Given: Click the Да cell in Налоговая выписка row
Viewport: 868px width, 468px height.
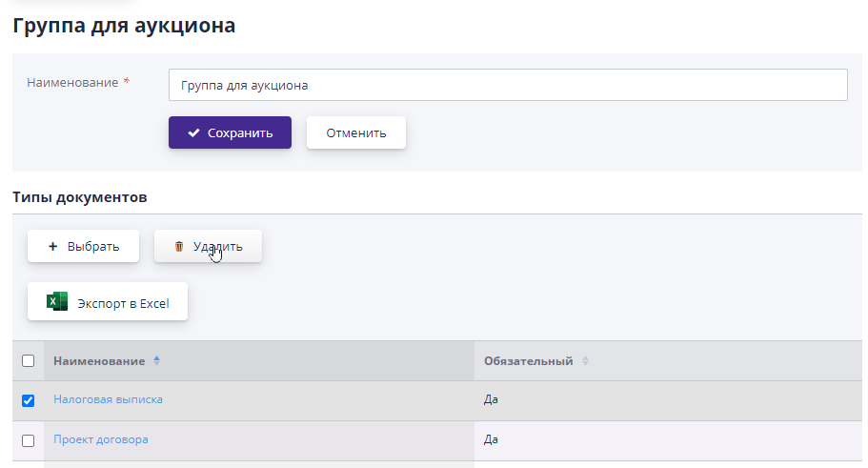Looking at the screenshot, I should (x=491, y=399).
